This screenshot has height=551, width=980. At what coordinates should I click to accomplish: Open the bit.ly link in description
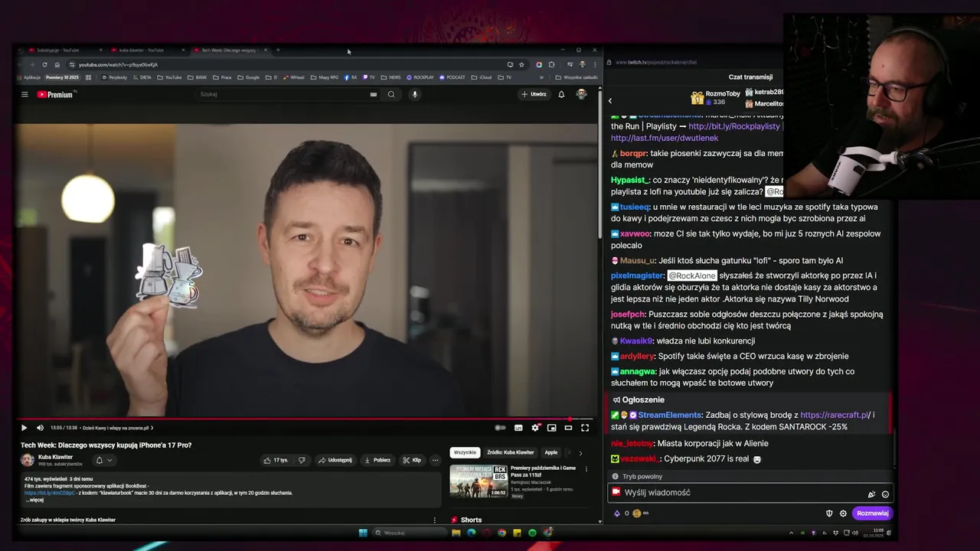[x=50, y=493]
